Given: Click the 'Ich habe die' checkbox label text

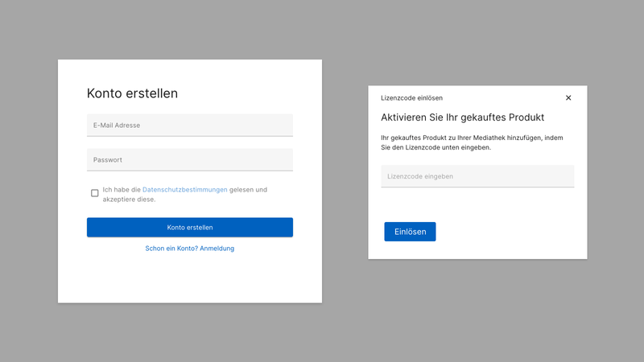Looking at the screenshot, I should pos(122,190).
